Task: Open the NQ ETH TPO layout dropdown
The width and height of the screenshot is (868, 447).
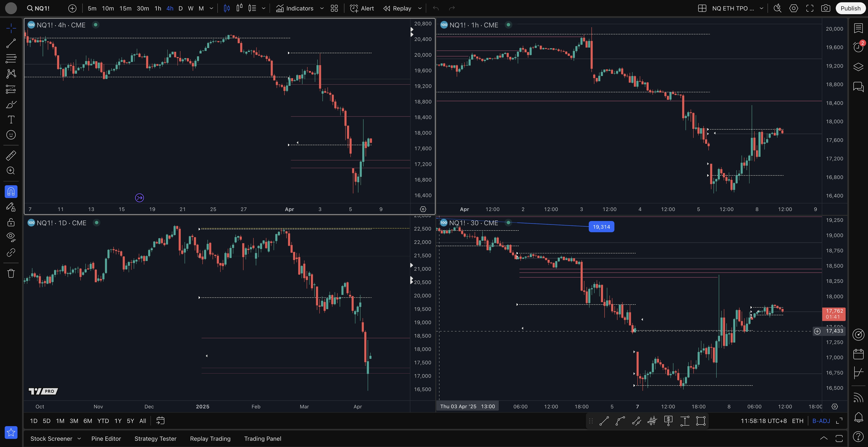Action: coord(761,8)
